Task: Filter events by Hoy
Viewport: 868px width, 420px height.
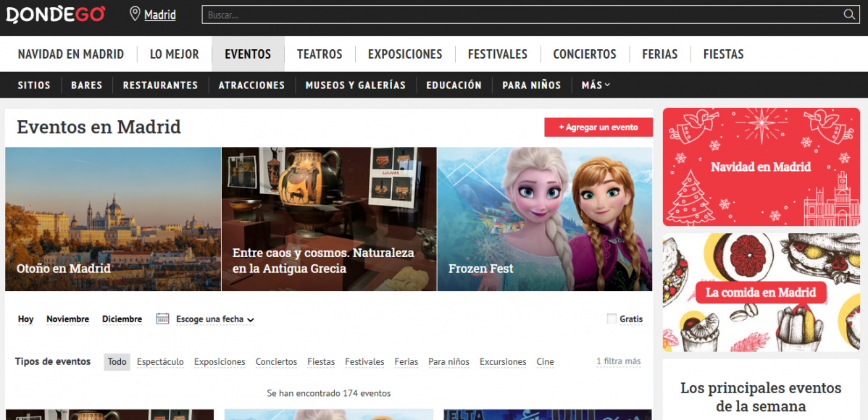Action: click(26, 319)
